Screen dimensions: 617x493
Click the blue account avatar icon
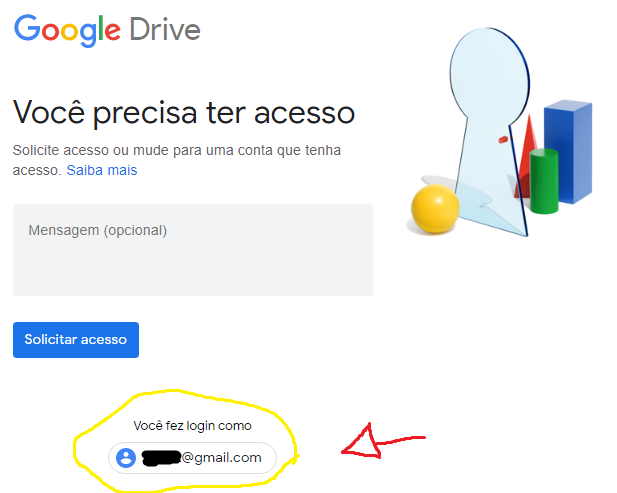(x=126, y=458)
